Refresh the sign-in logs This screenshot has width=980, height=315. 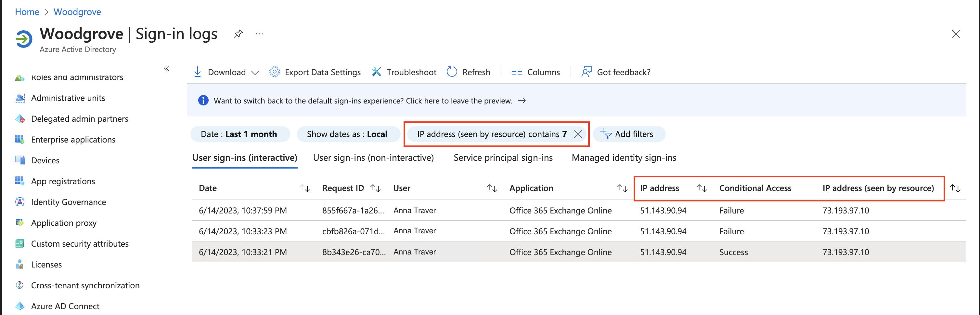tap(468, 72)
